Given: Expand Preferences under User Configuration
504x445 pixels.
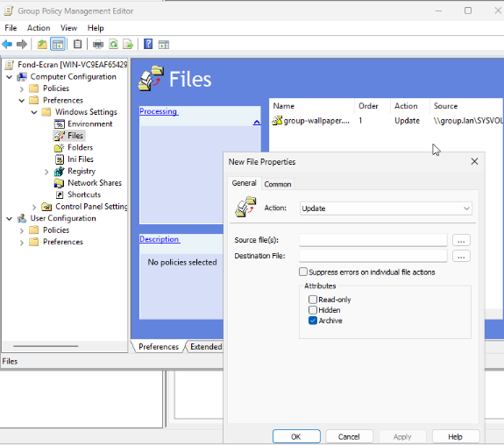Looking at the screenshot, I should pyautogui.click(x=22, y=243).
